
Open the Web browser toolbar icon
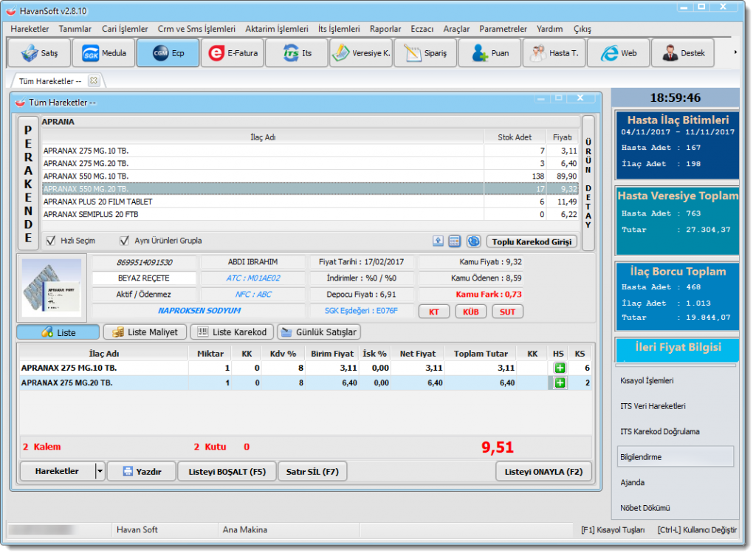[x=619, y=53]
